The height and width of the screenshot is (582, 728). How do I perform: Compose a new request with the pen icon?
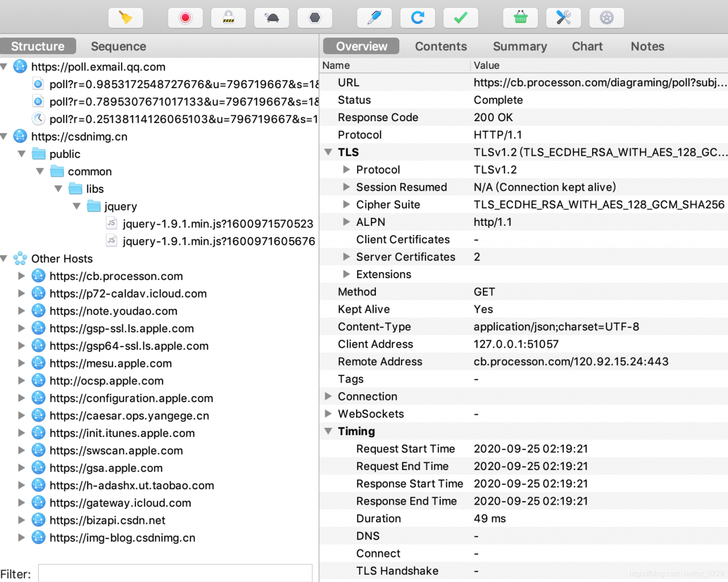pos(374,18)
